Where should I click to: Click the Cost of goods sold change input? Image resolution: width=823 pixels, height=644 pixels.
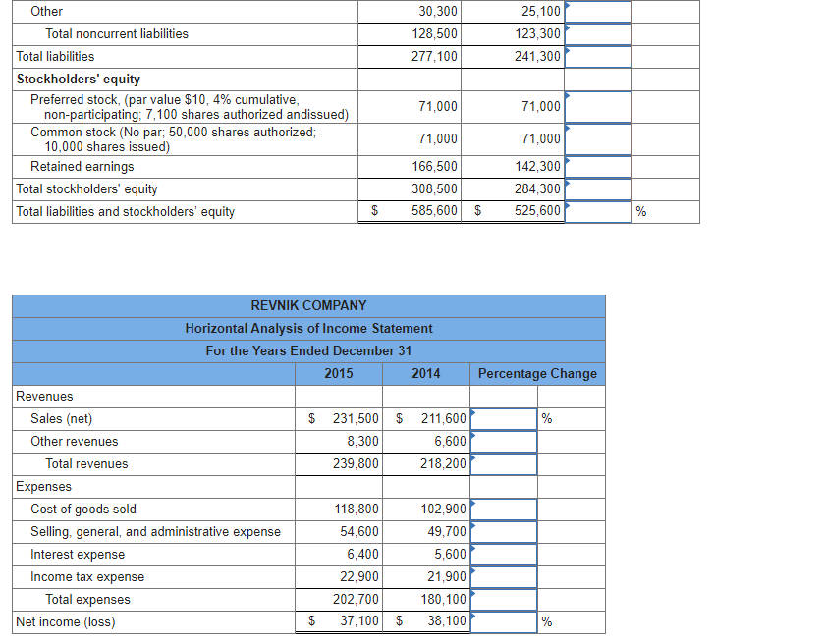(x=503, y=509)
